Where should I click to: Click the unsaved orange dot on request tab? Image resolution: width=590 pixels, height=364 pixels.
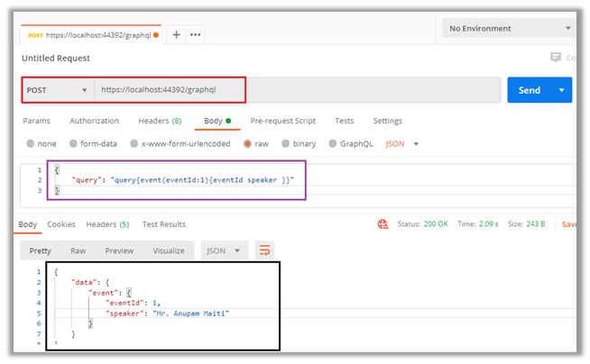point(156,35)
